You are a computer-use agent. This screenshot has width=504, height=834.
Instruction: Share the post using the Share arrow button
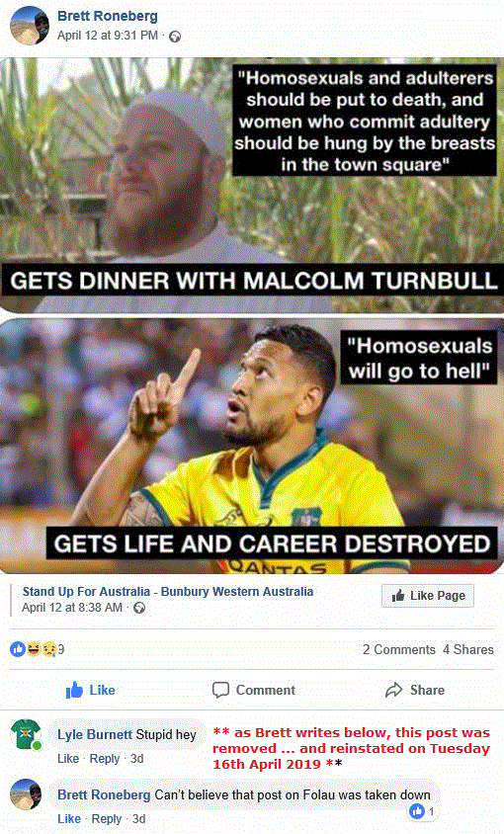point(415,690)
